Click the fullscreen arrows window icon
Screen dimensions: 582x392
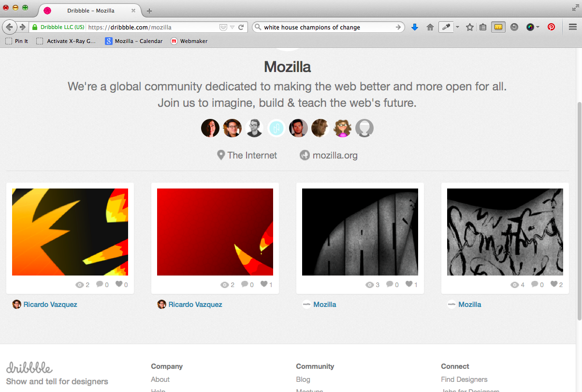(574, 8)
